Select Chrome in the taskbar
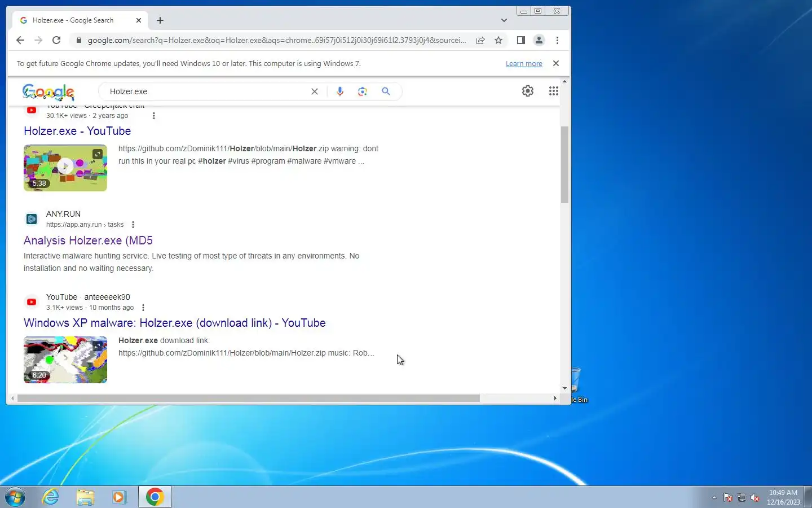 pos(155,497)
